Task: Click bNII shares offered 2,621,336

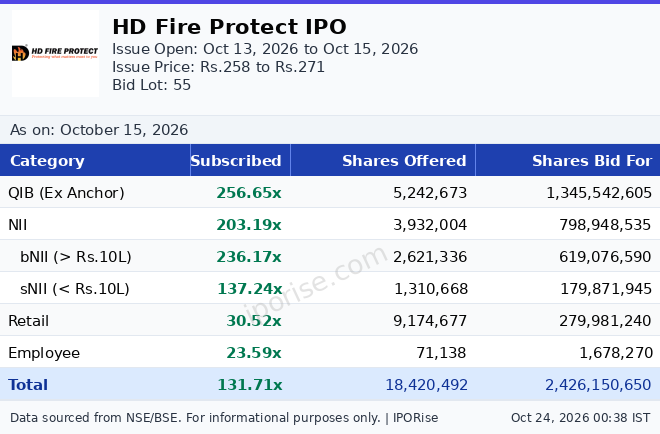Action: tap(430, 257)
